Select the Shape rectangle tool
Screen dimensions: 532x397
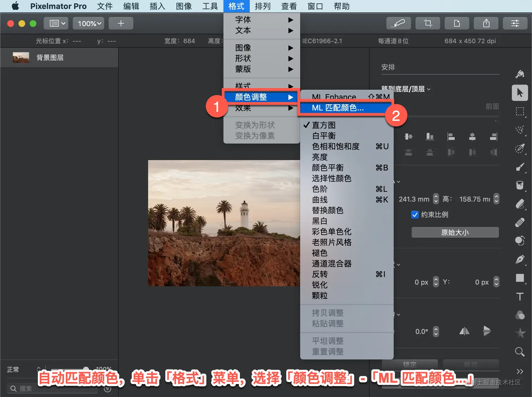pos(520,278)
